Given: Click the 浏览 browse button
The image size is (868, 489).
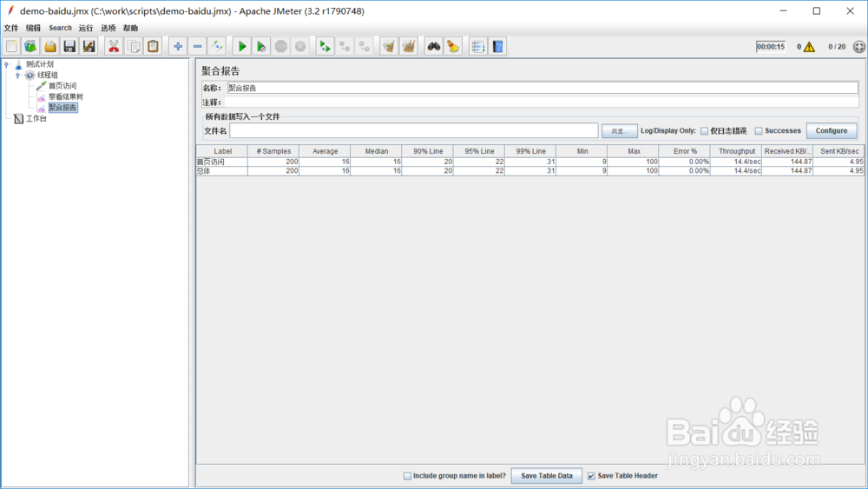Looking at the screenshot, I should tap(620, 131).
